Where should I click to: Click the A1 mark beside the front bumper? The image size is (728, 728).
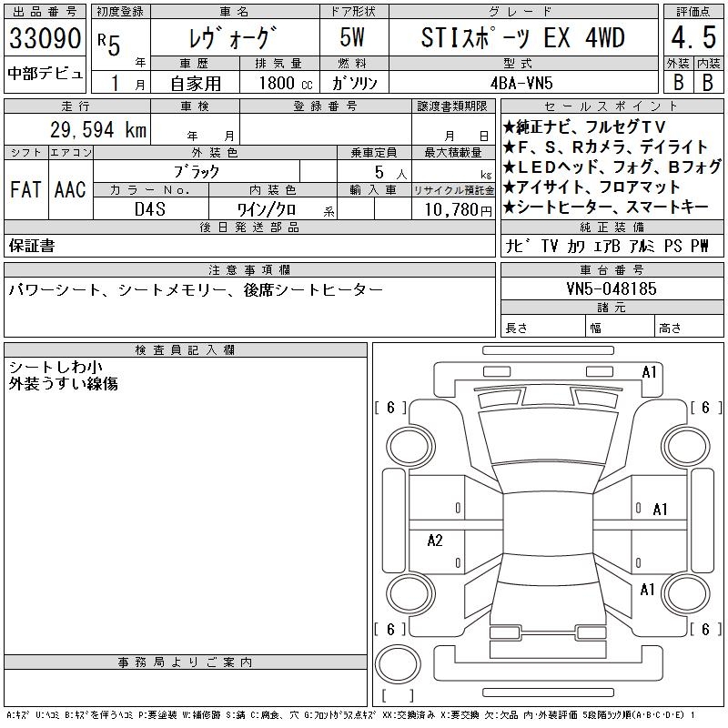[x=649, y=372]
